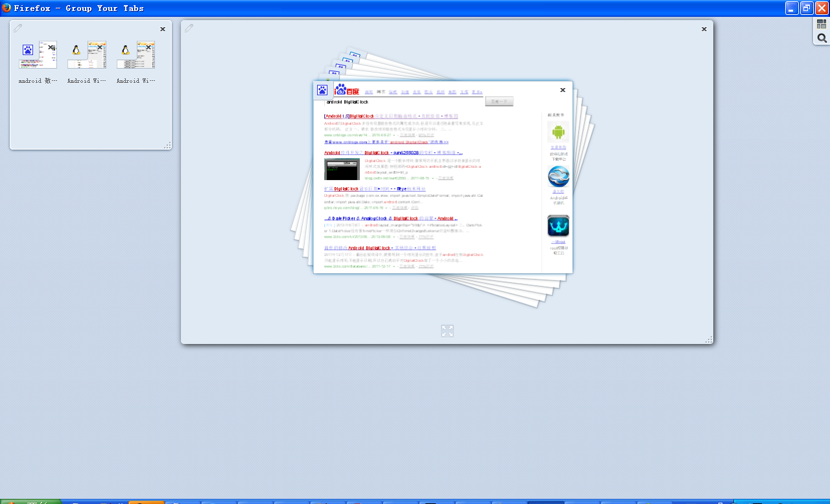Click the pencil icon to name the small tab group
The image size is (830, 504).
click(18, 28)
